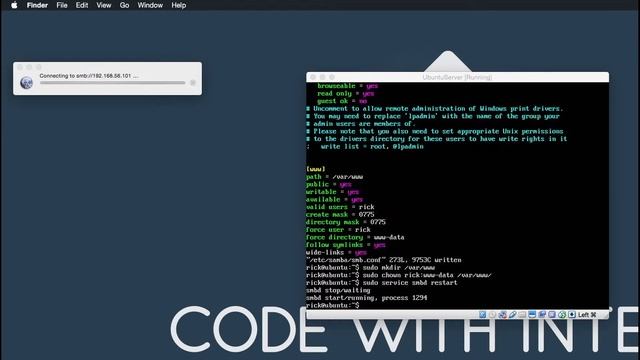Click the 'valid users = rick' line

click(340, 207)
